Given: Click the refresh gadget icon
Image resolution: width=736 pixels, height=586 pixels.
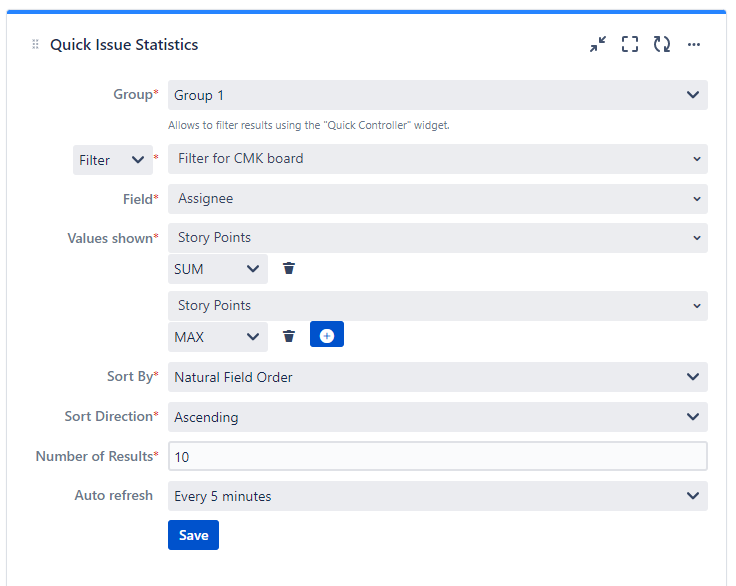Looking at the screenshot, I should point(662,44).
